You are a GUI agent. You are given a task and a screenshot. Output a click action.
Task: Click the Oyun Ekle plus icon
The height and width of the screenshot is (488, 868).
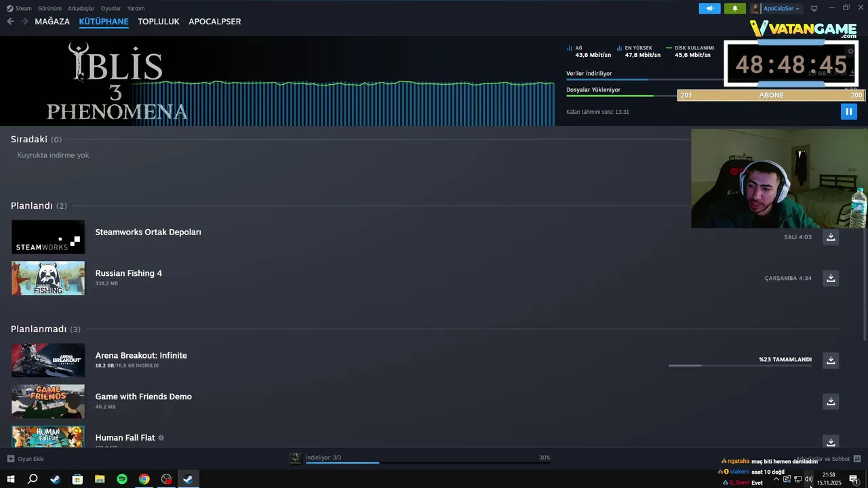10,459
